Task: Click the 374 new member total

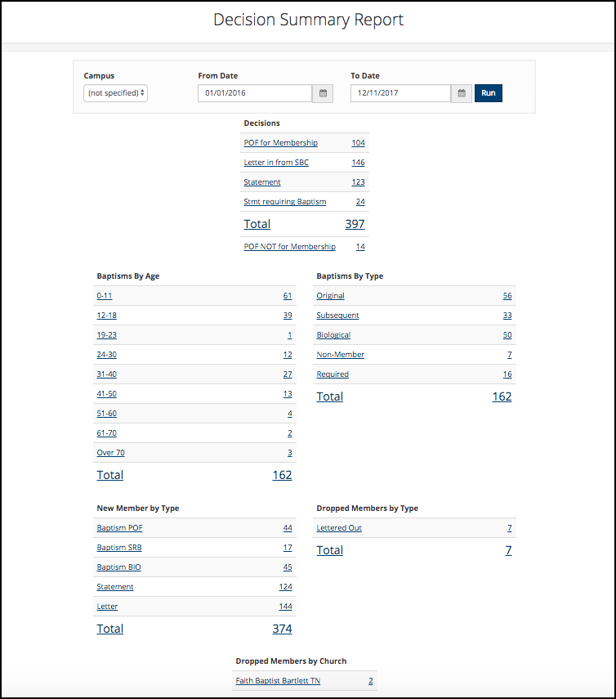Action: click(x=282, y=629)
